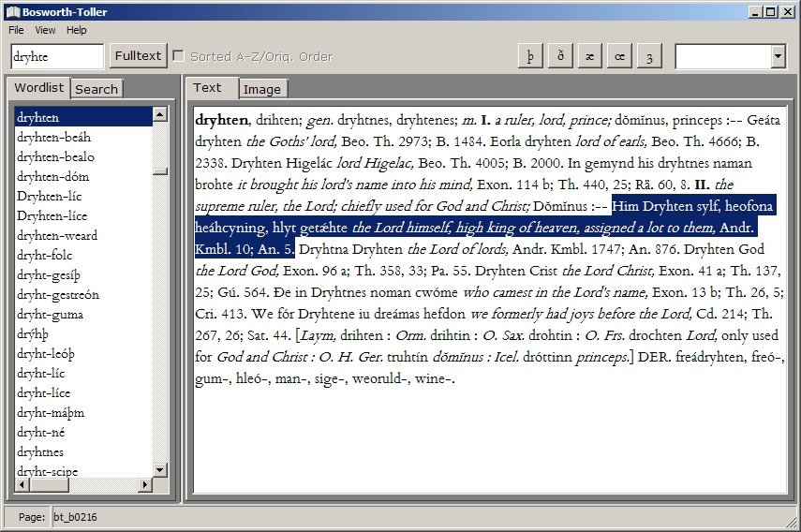Maximize the Bosworth-Toller window

[771, 12]
